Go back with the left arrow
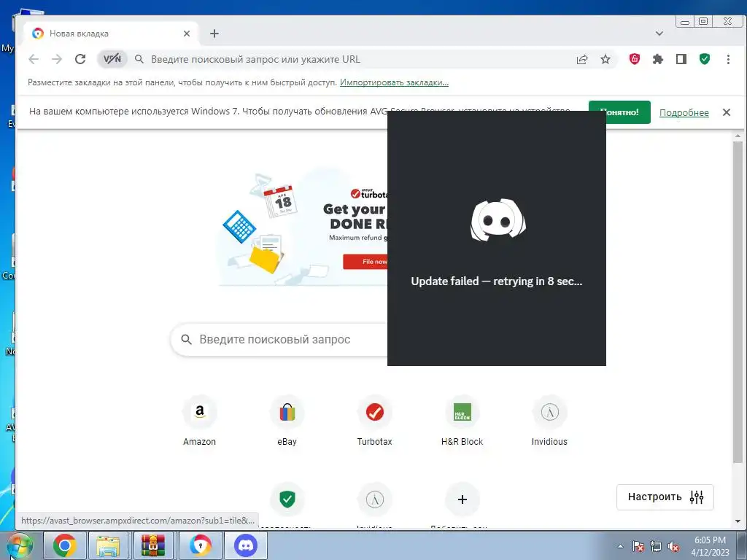 (x=34, y=59)
